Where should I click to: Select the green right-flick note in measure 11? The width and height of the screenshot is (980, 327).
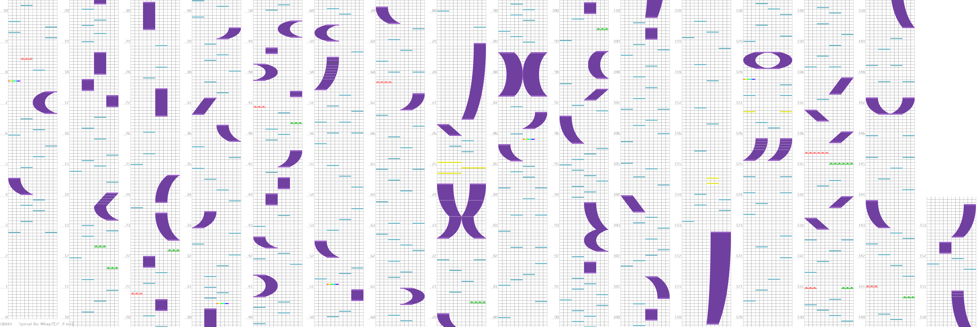112,268
